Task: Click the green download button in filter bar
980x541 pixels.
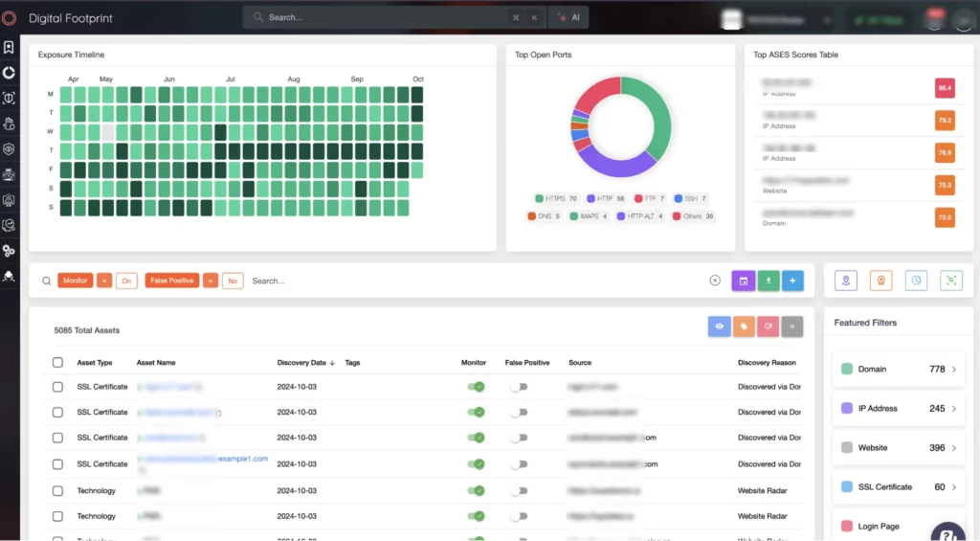Action: [x=768, y=281]
